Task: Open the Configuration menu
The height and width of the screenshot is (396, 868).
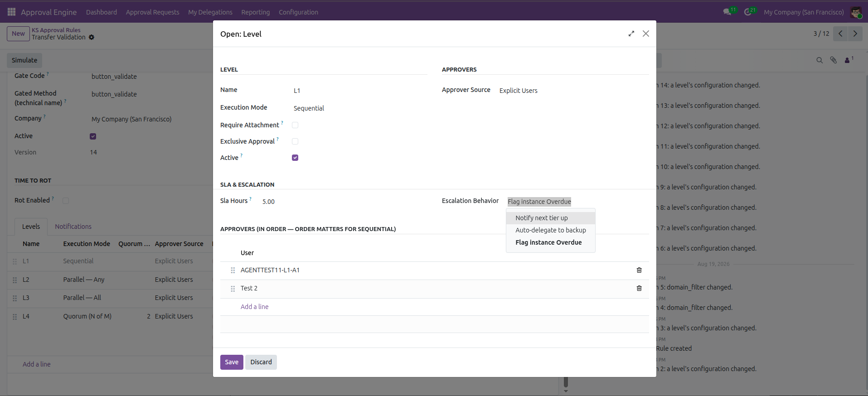Action: [298, 12]
